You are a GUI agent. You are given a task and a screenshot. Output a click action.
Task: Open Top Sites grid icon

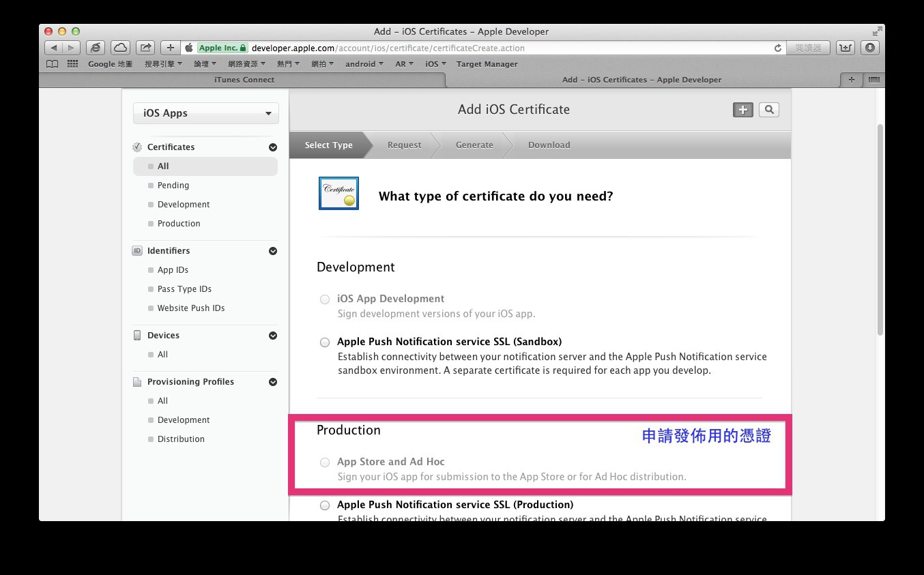(x=72, y=64)
